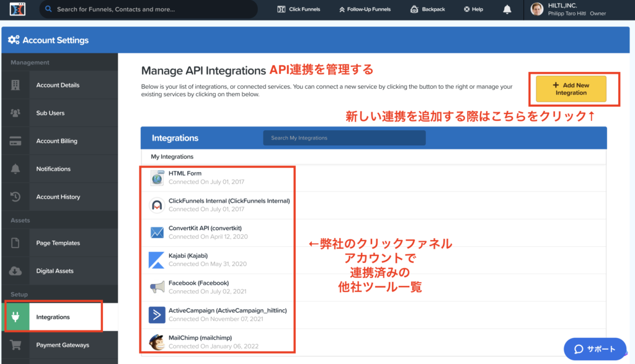Click the Kajabi logo icon
The height and width of the screenshot is (364, 635).
(157, 260)
